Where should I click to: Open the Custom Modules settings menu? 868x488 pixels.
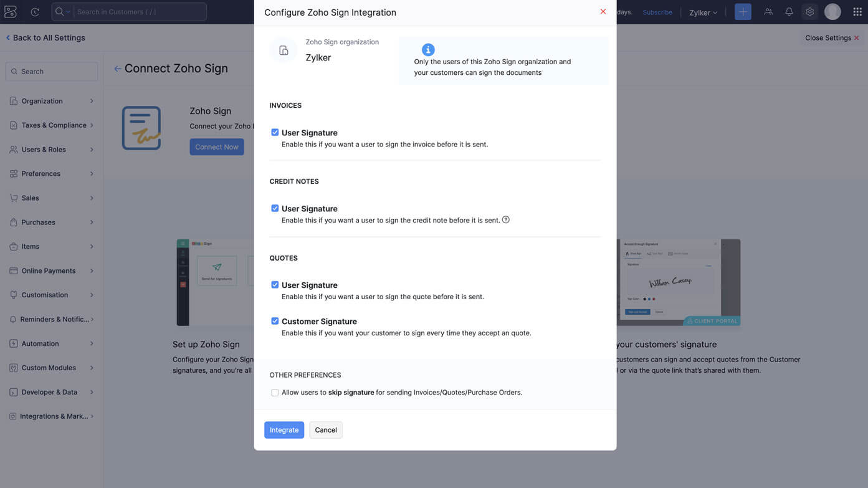[52, 368]
